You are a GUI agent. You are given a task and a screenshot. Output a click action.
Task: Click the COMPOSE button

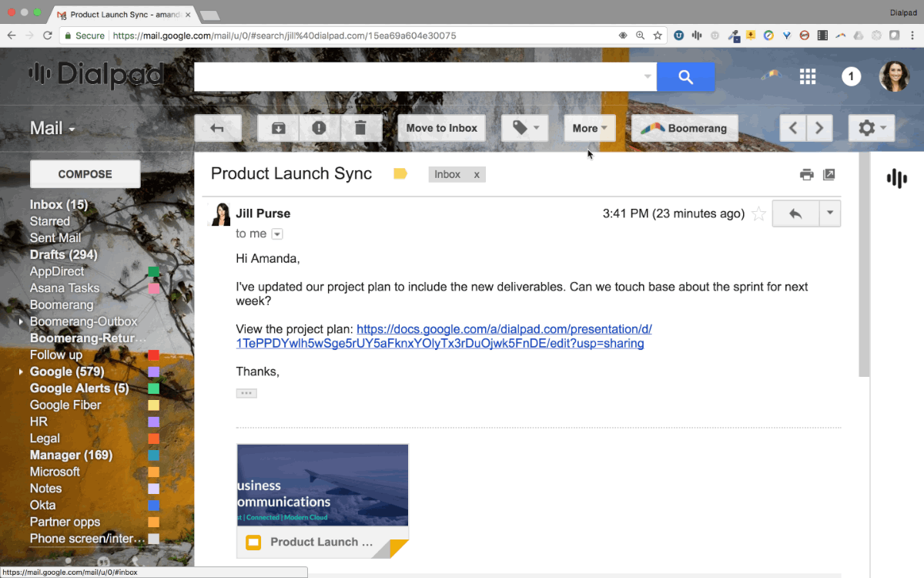pyautogui.click(x=85, y=174)
